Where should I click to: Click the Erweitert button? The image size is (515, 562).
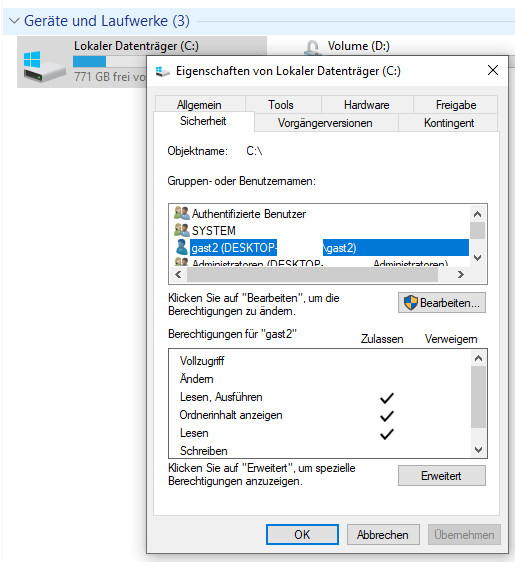(x=442, y=476)
